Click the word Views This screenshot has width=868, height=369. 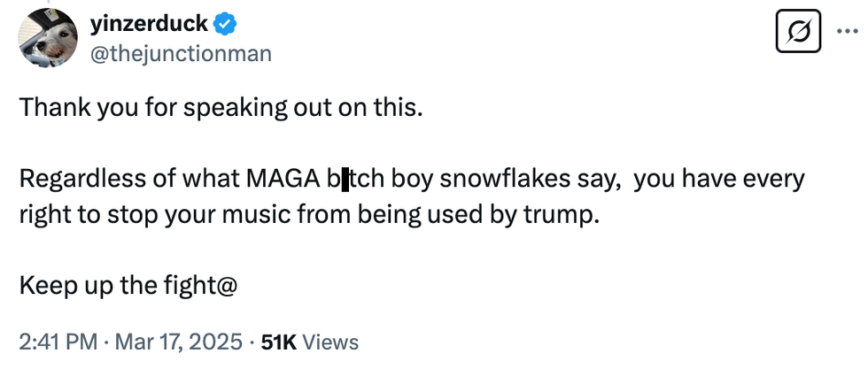[x=330, y=342]
